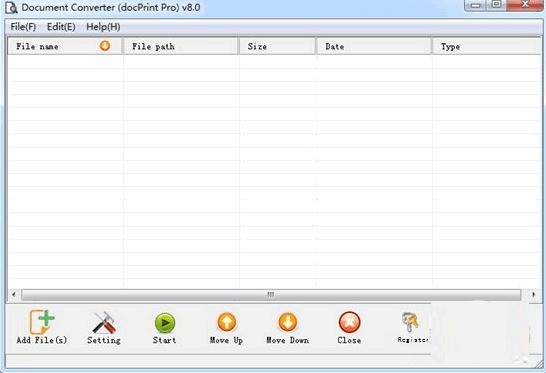Minimize the Document Converter window
The image size is (546, 373).
475,5
